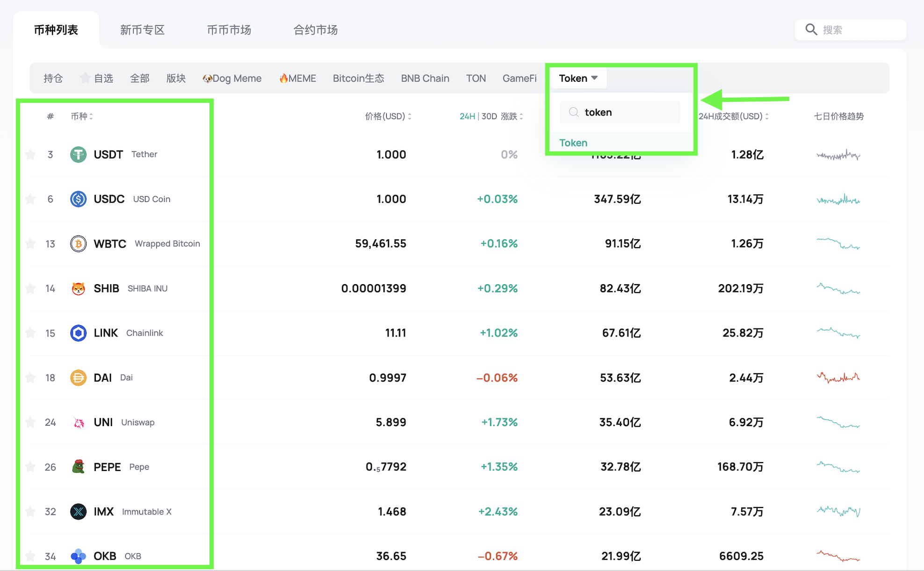Open the Immutable X name link

point(147,512)
